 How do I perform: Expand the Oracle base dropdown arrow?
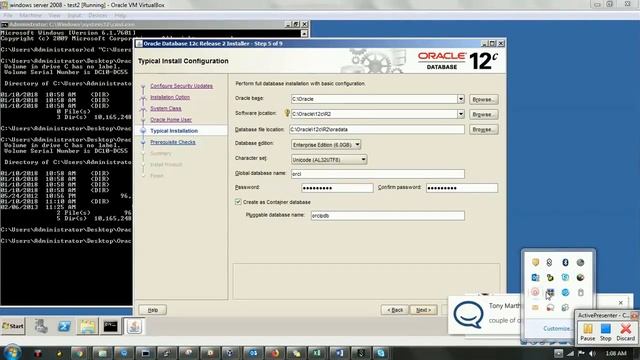pos(460,99)
